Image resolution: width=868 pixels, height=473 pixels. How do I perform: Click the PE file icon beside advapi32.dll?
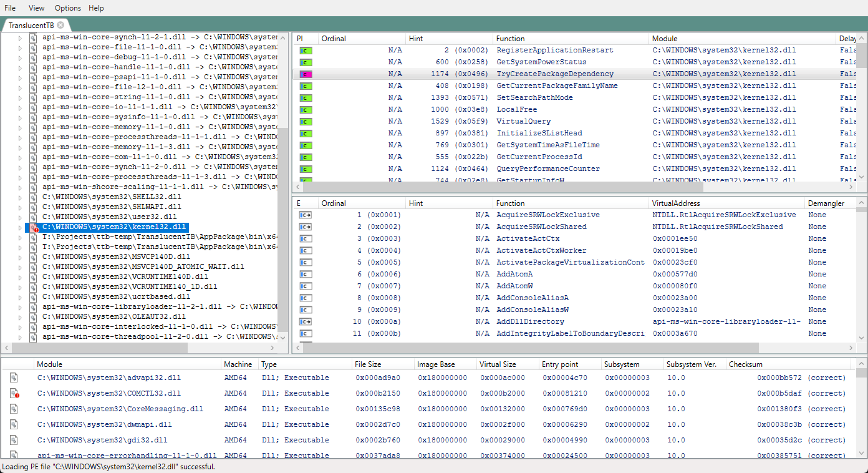coord(14,378)
